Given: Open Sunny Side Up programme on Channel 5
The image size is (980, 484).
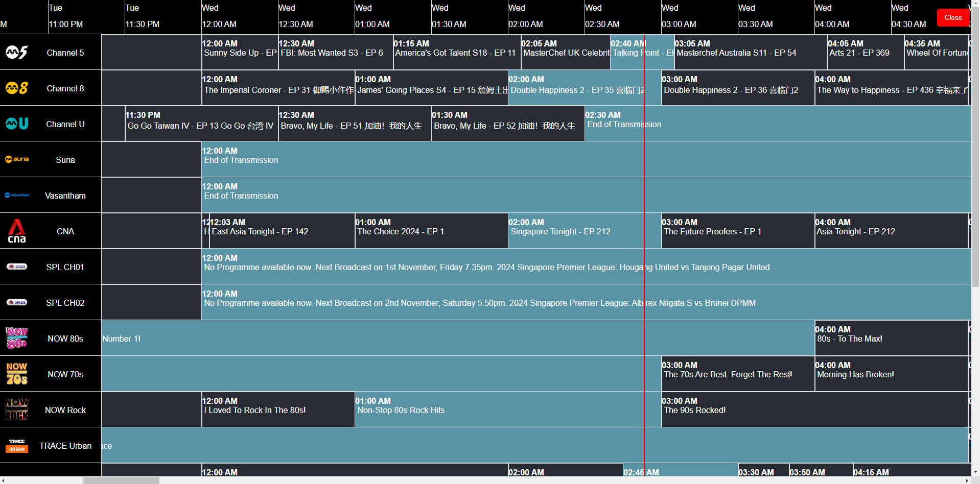Looking at the screenshot, I should pyautogui.click(x=240, y=52).
